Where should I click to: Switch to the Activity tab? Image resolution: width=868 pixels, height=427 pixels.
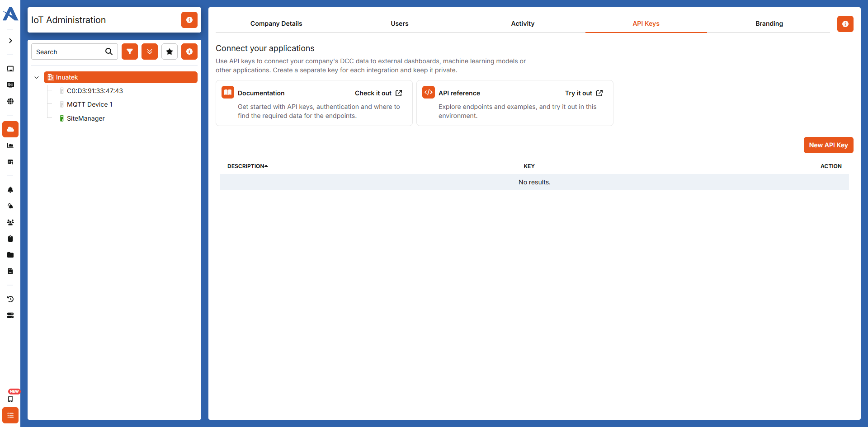(x=523, y=23)
